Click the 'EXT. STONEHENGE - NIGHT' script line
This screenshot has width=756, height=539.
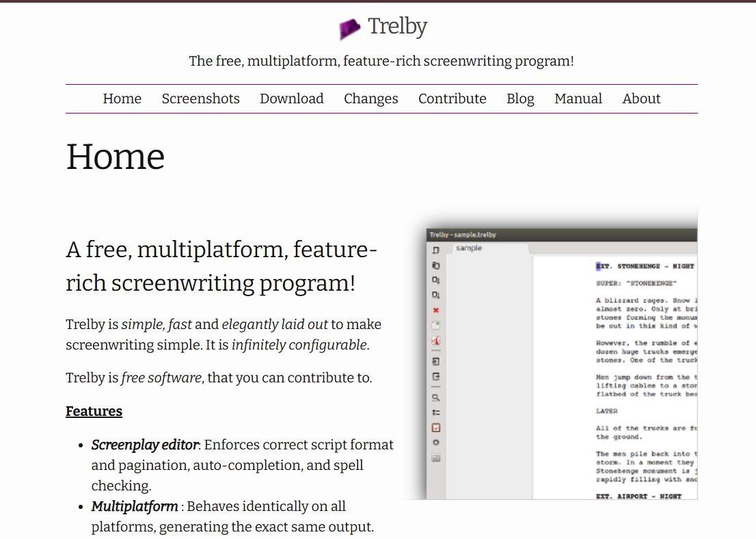pyautogui.click(x=645, y=266)
